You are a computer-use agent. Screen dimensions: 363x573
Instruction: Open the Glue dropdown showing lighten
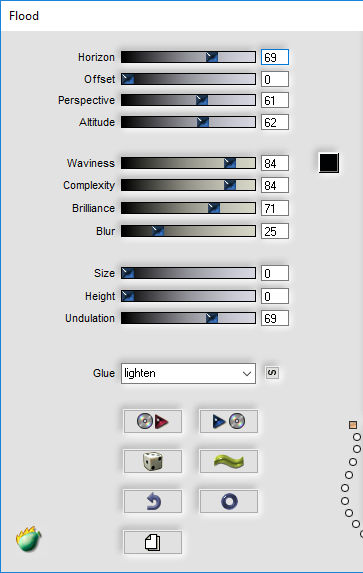coord(188,373)
